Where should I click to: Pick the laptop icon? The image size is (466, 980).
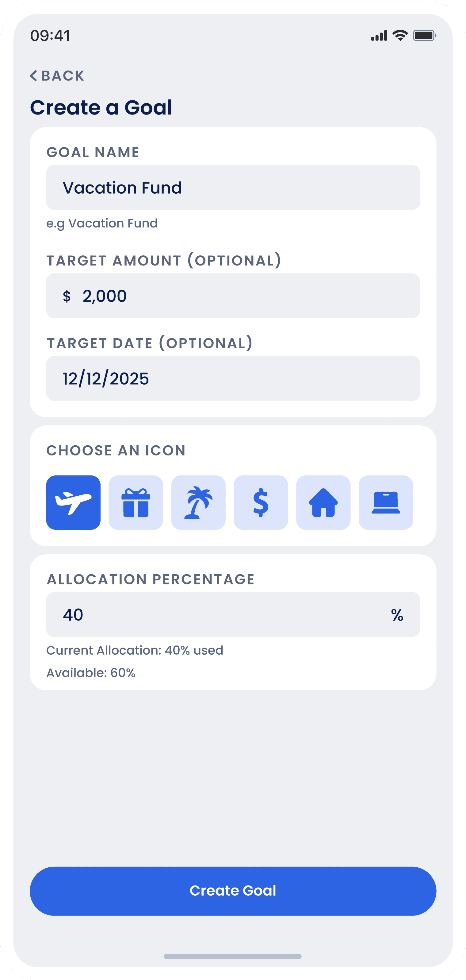[x=386, y=502]
